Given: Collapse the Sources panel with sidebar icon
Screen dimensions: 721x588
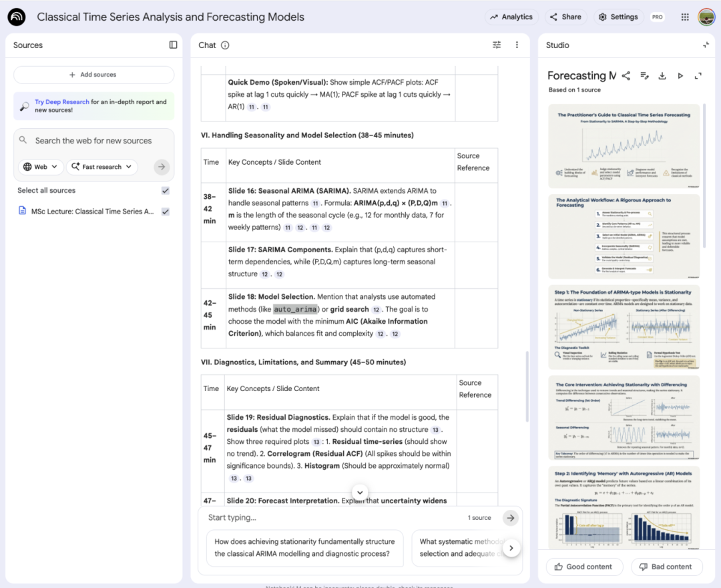Looking at the screenshot, I should 173,45.
